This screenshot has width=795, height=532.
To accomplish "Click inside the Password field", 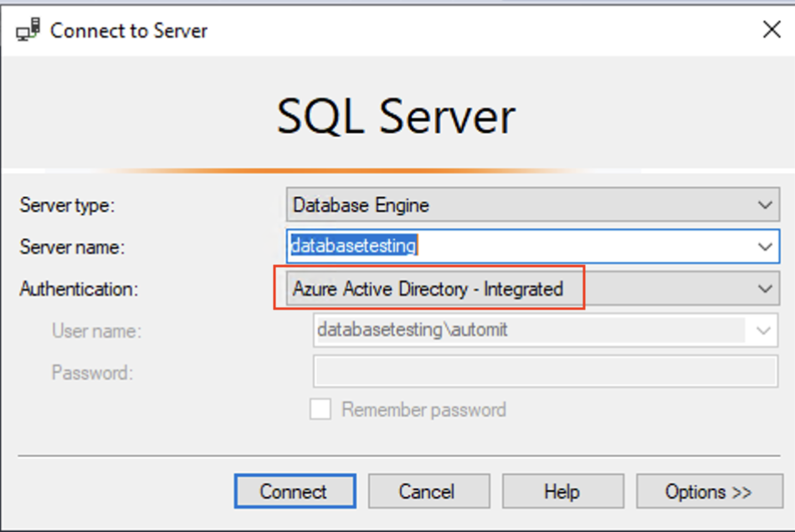I will coord(545,372).
